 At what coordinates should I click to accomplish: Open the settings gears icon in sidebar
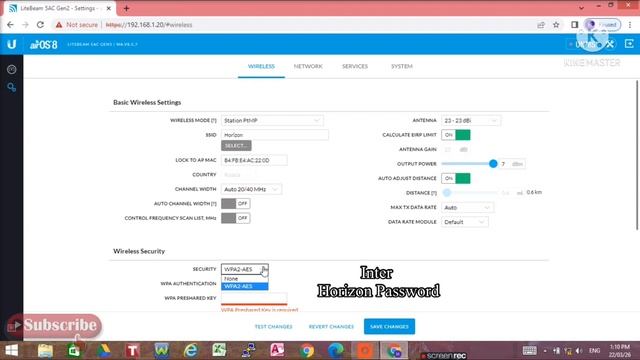tap(11, 87)
